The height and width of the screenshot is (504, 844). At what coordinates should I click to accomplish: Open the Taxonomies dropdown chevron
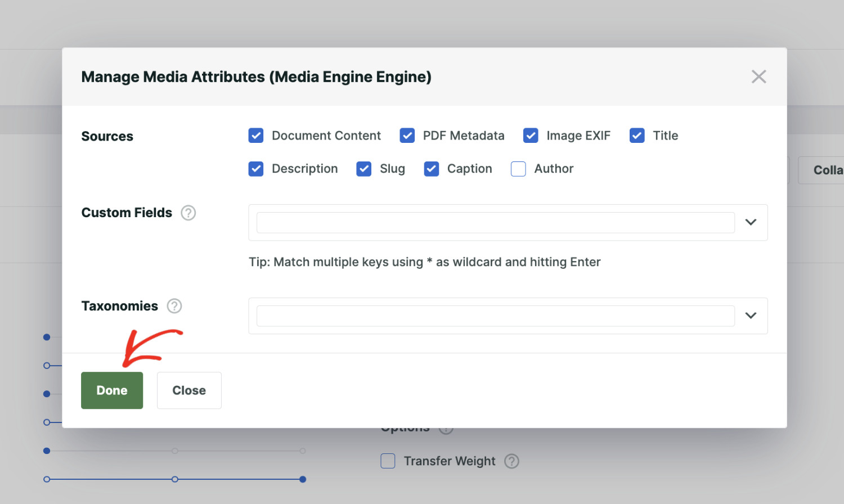[x=751, y=316]
